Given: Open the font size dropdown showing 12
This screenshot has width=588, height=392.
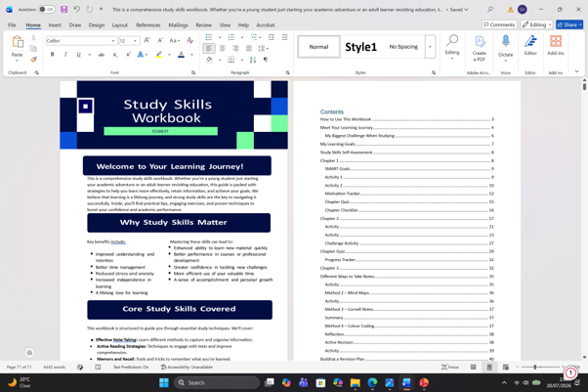Looking at the screenshot, I should [135, 40].
